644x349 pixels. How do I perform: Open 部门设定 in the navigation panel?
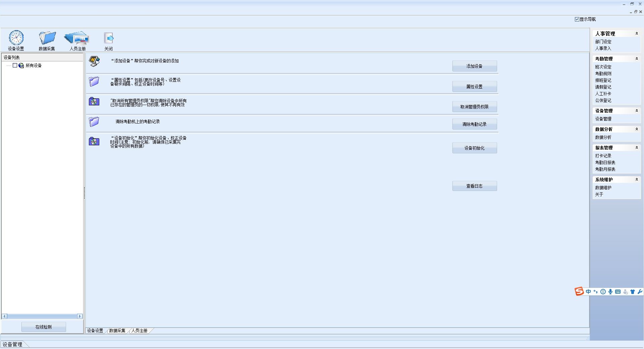click(x=603, y=42)
